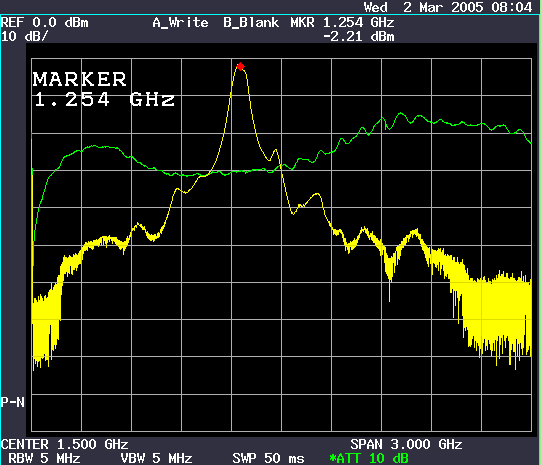The image size is (541, 465).
Task: Click the MKR 1.254 GHz readout
Action: tap(342, 23)
